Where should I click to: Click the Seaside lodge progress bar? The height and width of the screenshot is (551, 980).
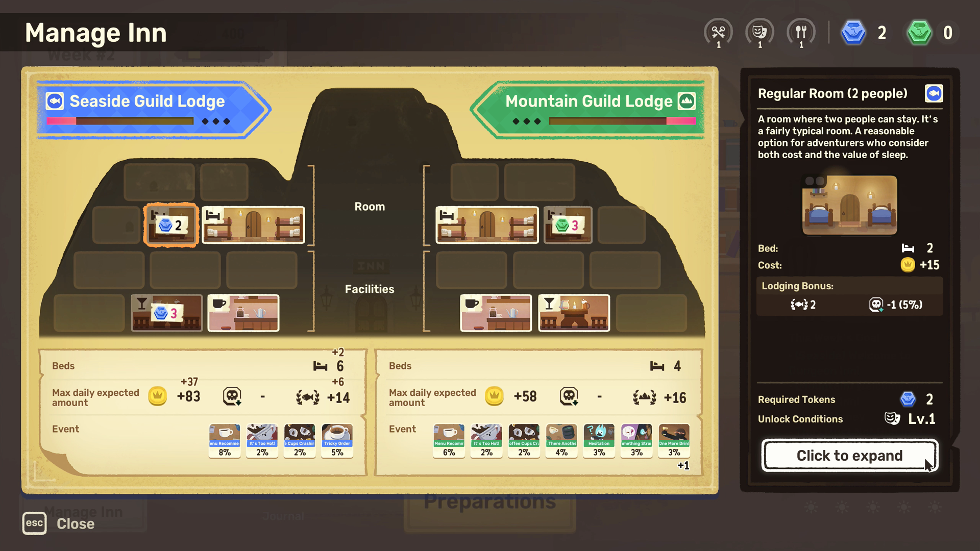[x=120, y=121]
